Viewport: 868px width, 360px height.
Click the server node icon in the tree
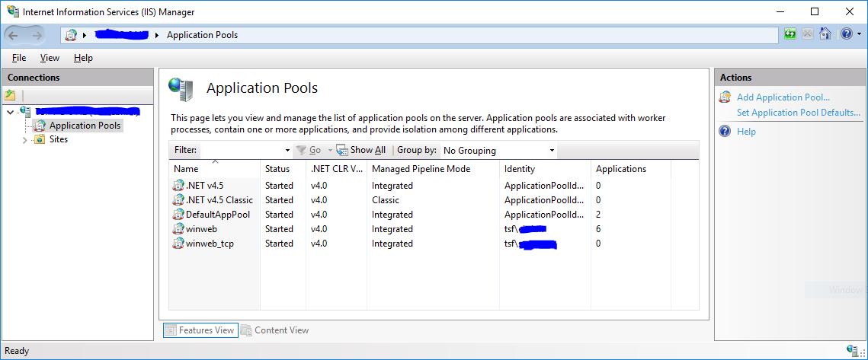click(25, 112)
